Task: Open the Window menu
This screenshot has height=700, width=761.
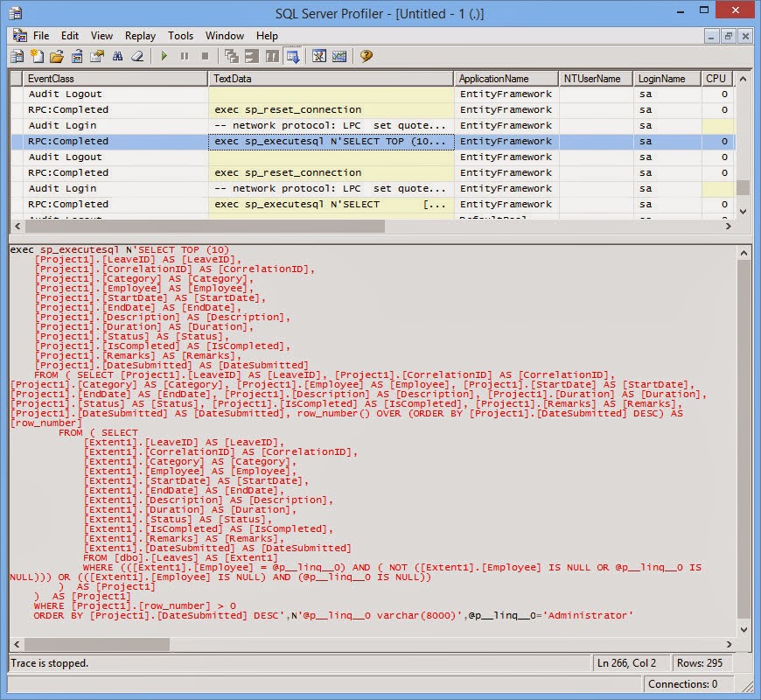Action: (225, 36)
